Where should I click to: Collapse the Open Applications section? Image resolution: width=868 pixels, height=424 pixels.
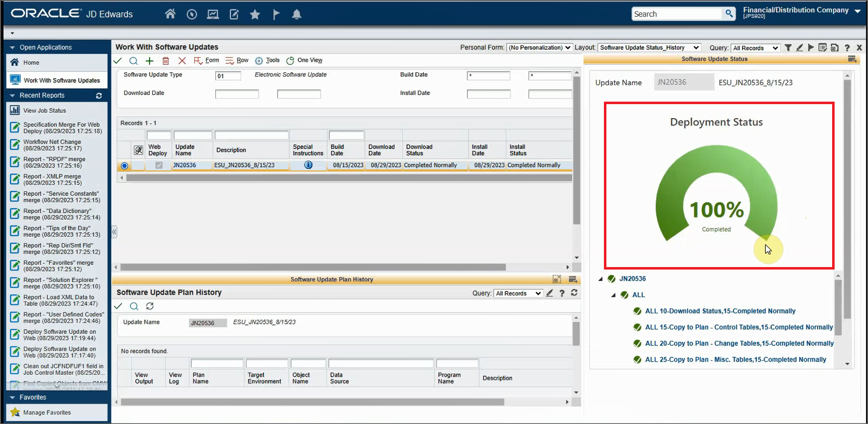tap(12, 48)
